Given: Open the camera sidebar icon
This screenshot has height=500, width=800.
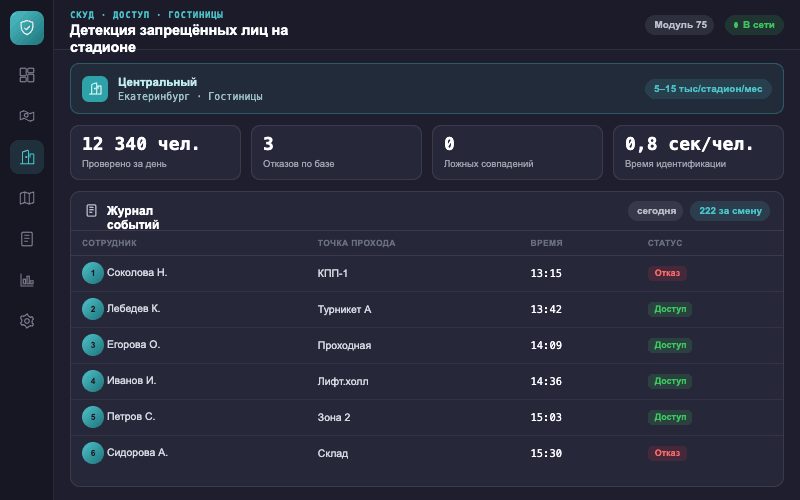Looking at the screenshot, I should 27,116.
